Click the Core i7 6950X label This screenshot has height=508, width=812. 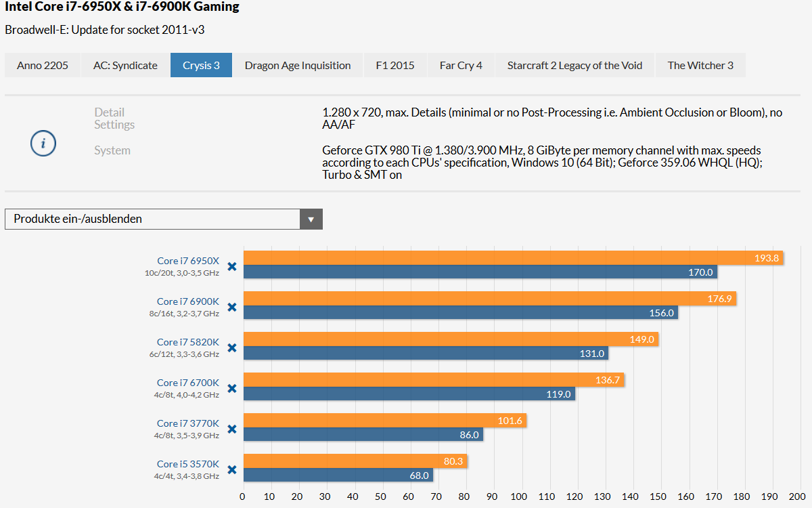coord(188,261)
